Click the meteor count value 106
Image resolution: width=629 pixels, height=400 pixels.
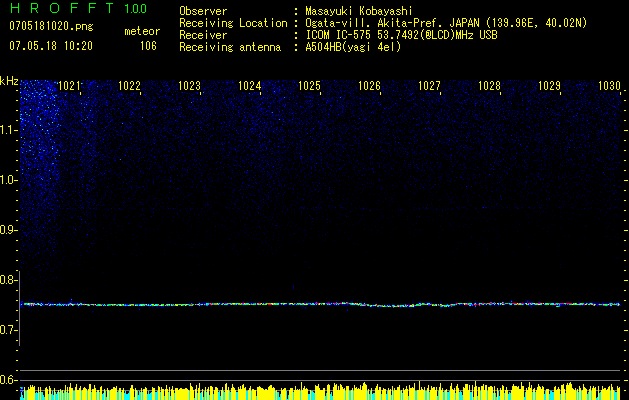click(x=148, y=45)
